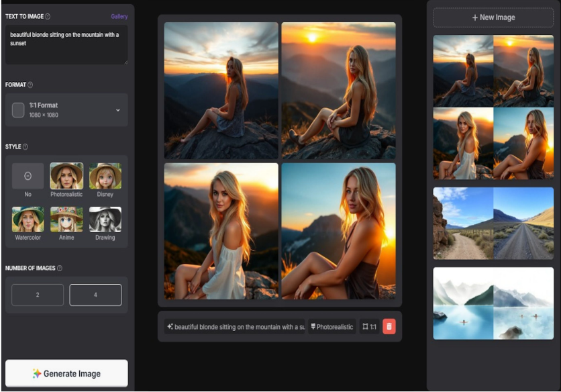Delete the generation with the red trash icon
561x392 pixels.
click(x=389, y=326)
